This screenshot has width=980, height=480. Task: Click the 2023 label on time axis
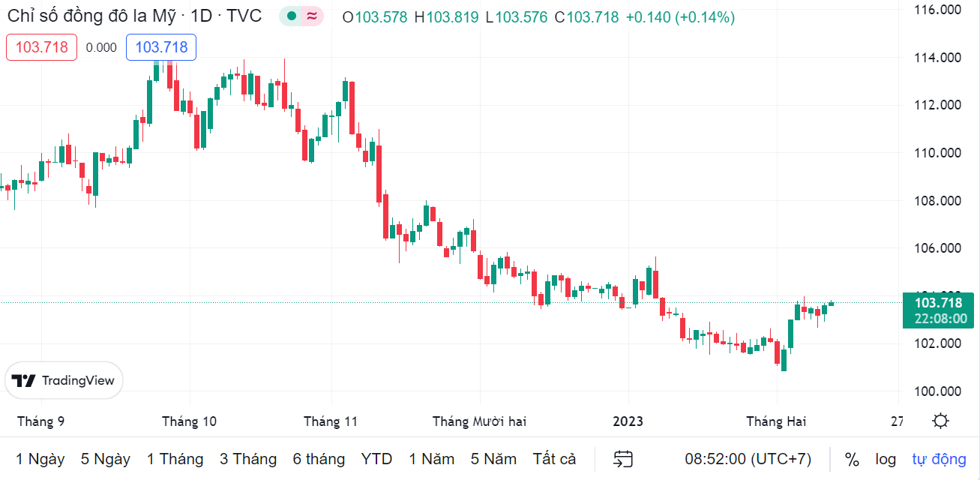click(628, 421)
